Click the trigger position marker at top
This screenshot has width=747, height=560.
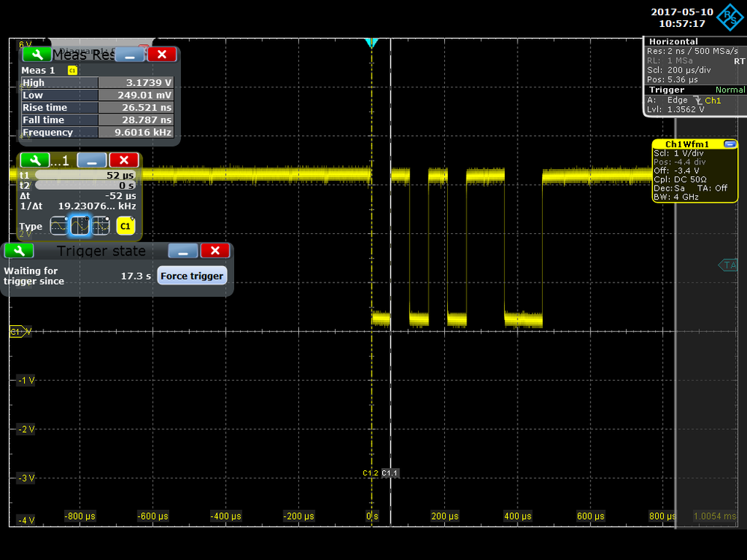click(372, 43)
